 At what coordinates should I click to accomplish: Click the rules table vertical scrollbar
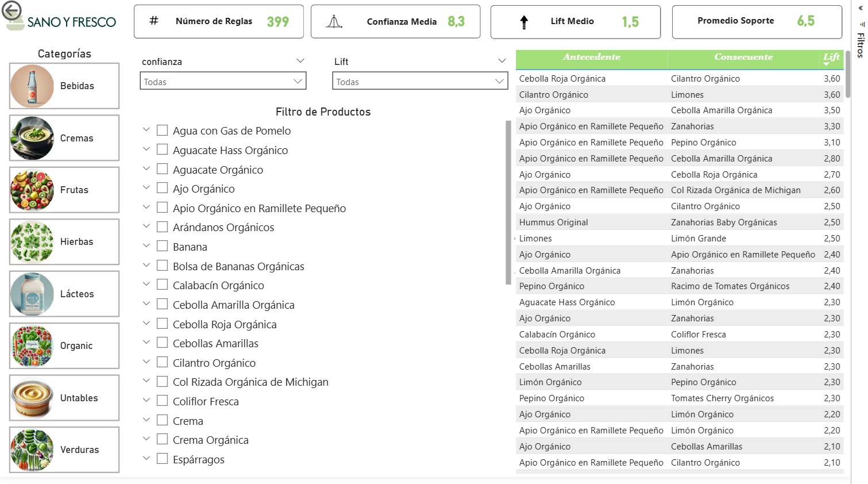pyautogui.click(x=848, y=75)
